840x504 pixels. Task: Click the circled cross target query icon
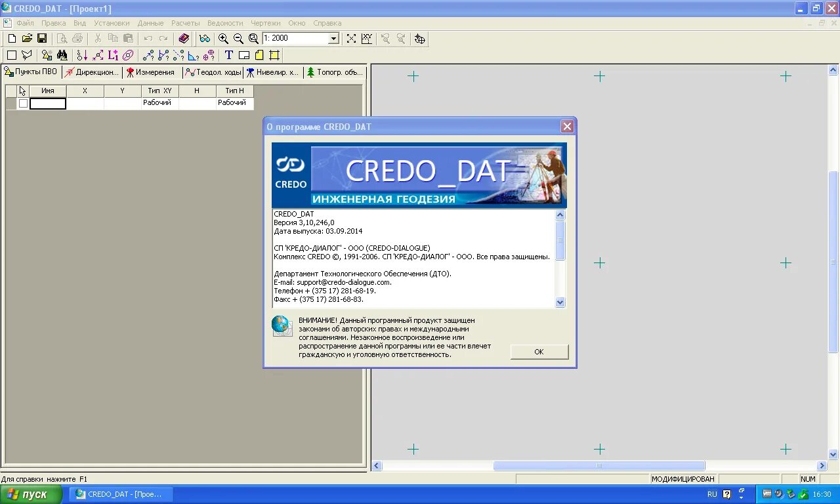209,55
